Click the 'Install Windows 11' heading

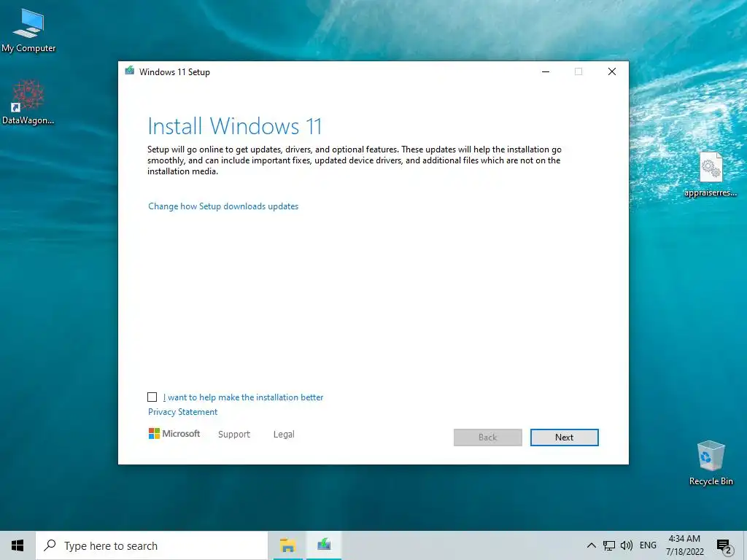click(x=235, y=126)
